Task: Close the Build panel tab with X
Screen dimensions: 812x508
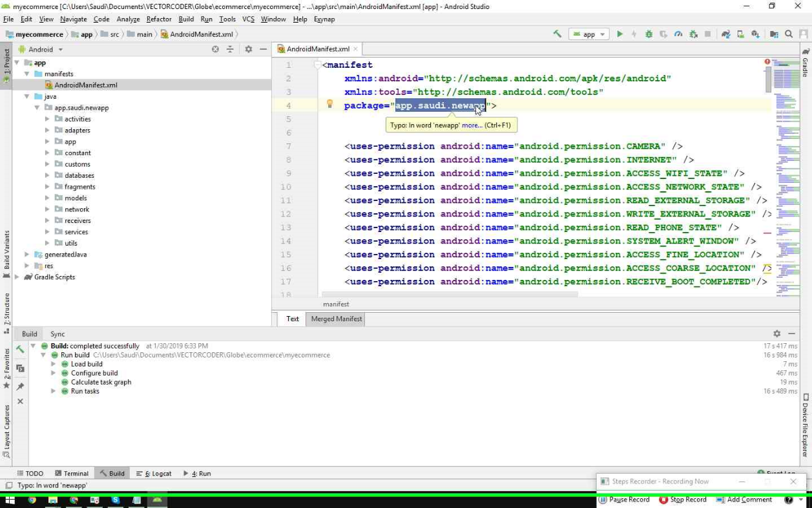Action: pyautogui.click(x=20, y=401)
